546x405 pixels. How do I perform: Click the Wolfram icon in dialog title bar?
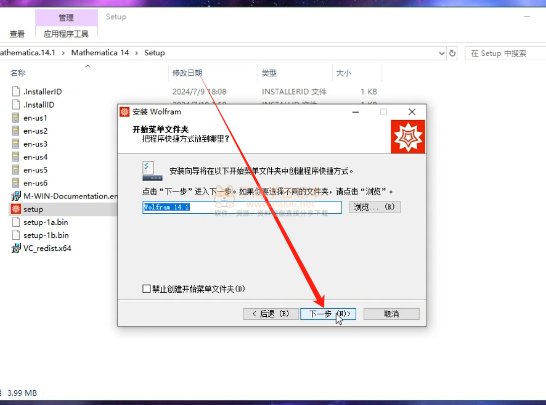[x=125, y=112]
